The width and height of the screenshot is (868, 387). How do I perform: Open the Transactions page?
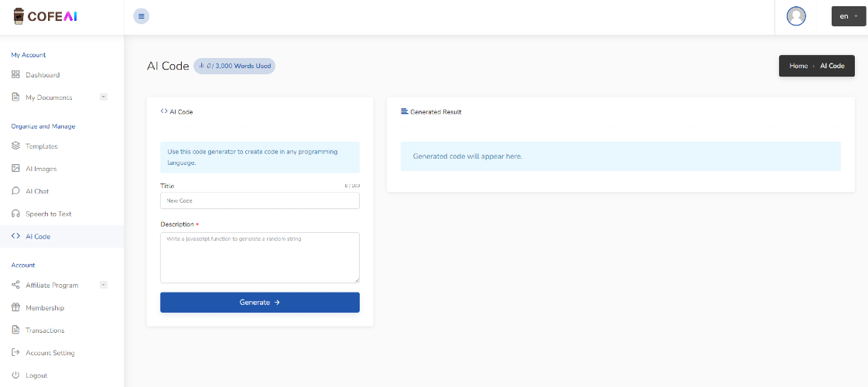(45, 330)
